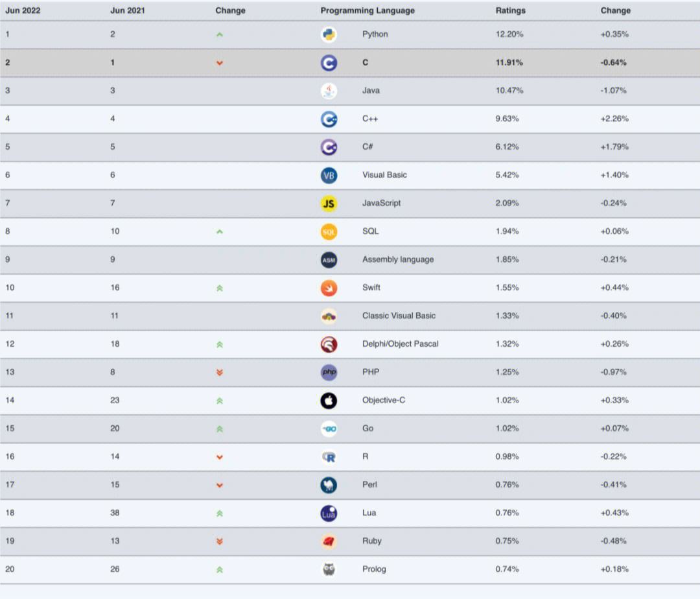Click the SQL database icon
This screenshot has height=599, width=700.
[x=329, y=231]
